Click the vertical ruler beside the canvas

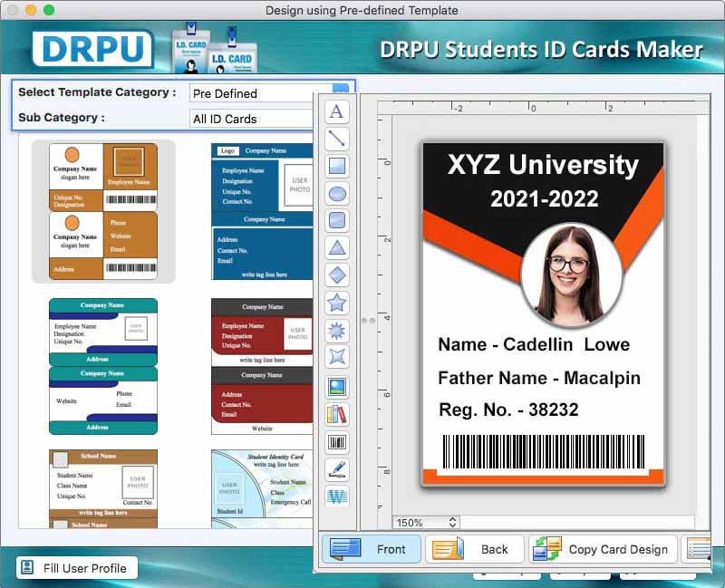point(384,315)
